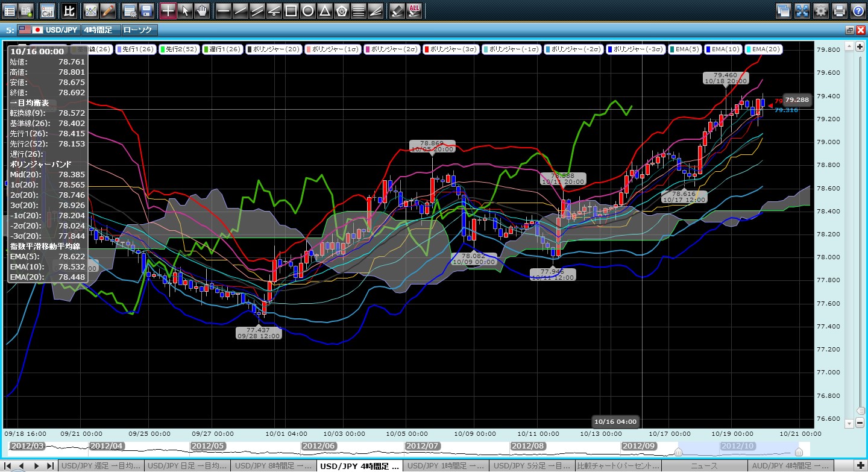Pick the triangle drawing tool
The image size is (868, 472).
click(x=324, y=10)
